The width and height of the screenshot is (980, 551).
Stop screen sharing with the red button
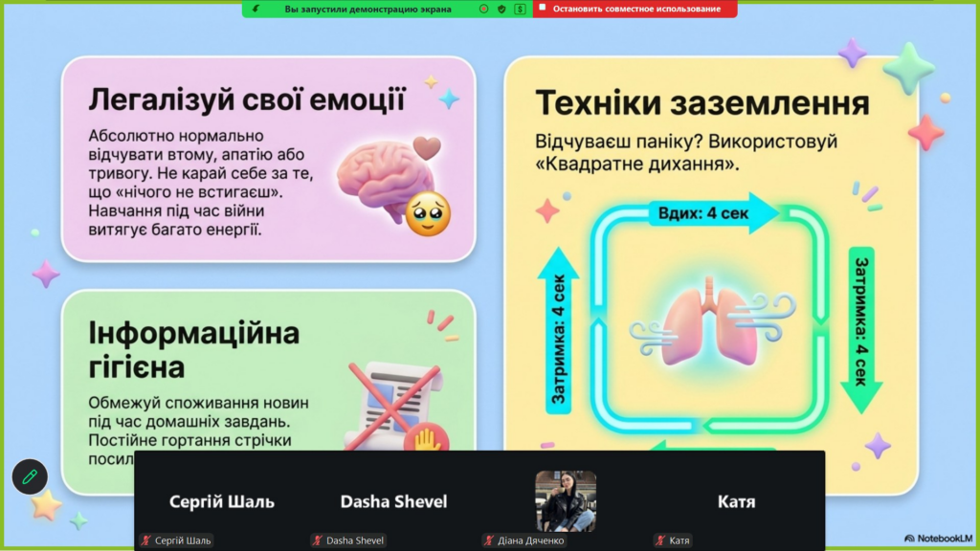635,9
